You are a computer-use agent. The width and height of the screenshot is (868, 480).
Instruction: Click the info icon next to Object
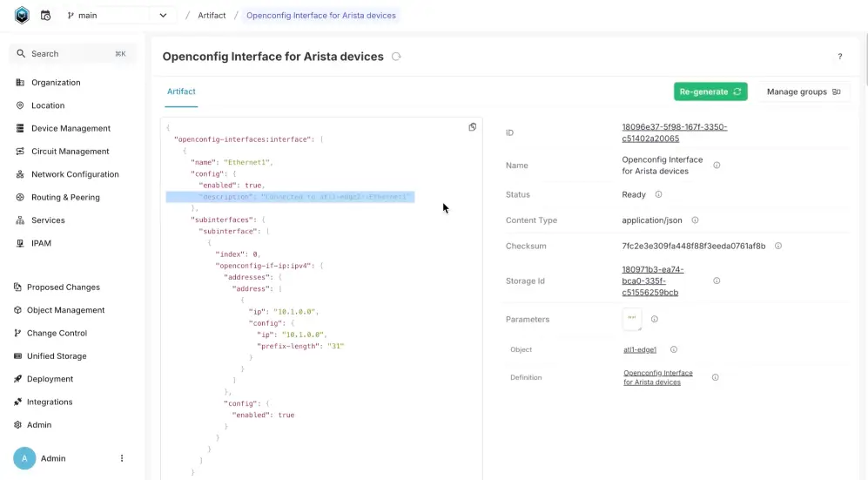(x=673, y=349)
